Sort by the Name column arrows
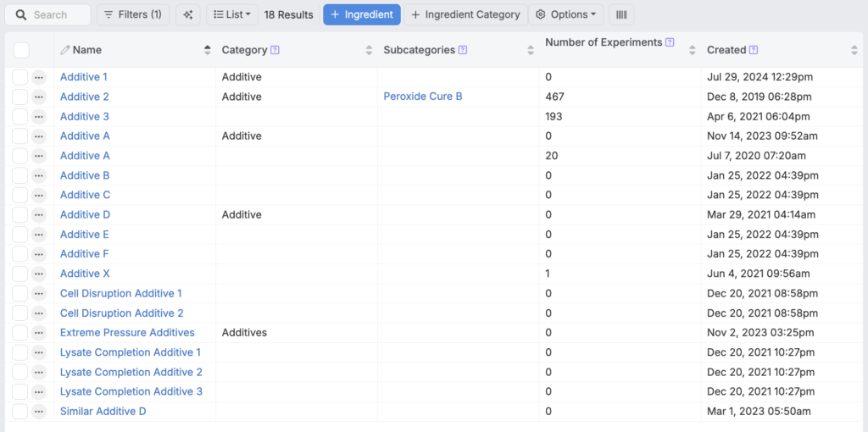The width and height of the screenshot is (868, 432). click(x=208, y=50)
